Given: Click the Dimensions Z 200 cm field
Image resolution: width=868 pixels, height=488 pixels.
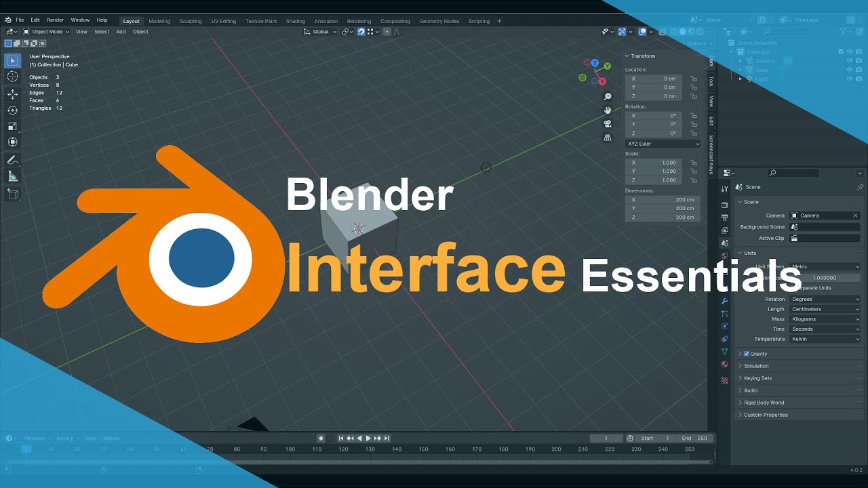Looking at the screenshot, I should pos(662,217).
